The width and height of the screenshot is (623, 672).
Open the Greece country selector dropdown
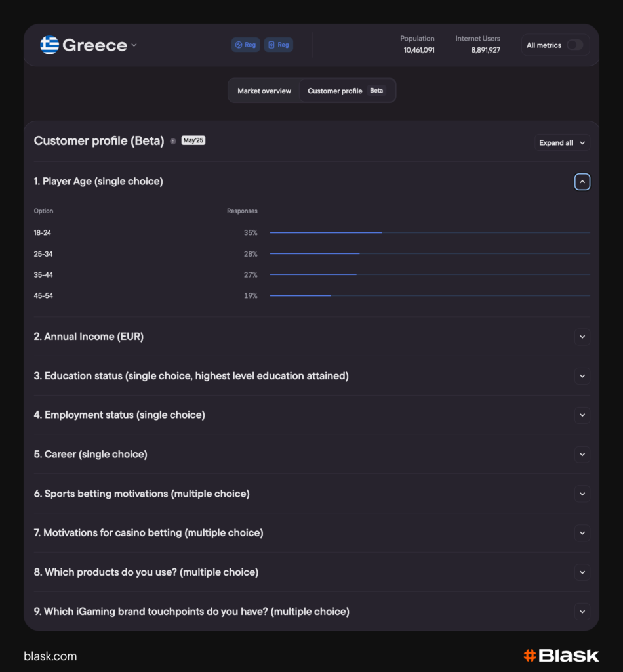pos(134,45)
